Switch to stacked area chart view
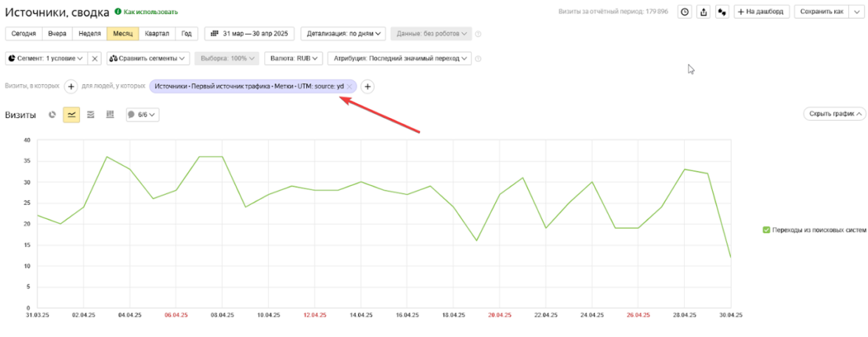Image resolution: width=868 pixels, height=337 pixels. (91, 114)
